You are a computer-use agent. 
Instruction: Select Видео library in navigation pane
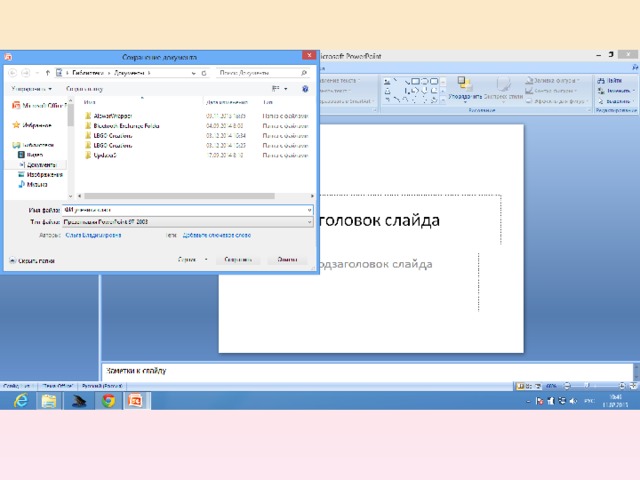(31, 155)
